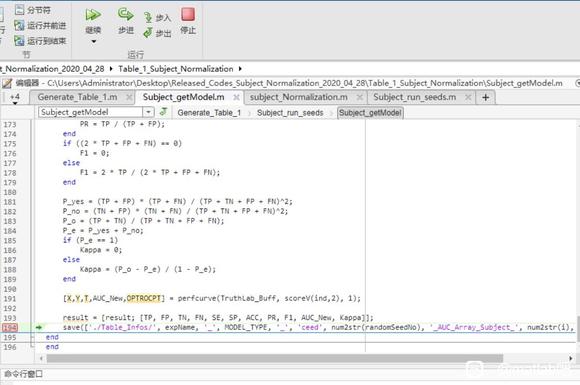Click Run to End (运行到结束)
Image resolution: width=580 pixels, height=385 pixels.
pyautogui.click(x=40, y=41)
